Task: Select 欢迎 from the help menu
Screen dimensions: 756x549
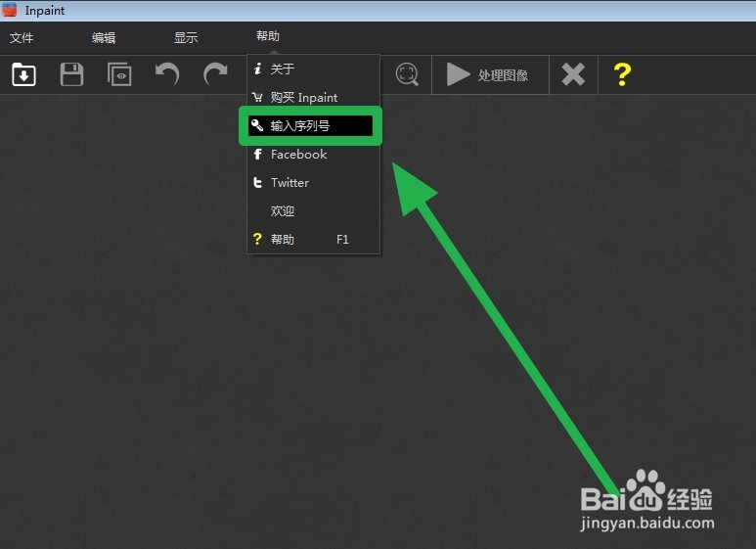Action: pos(313,211)
